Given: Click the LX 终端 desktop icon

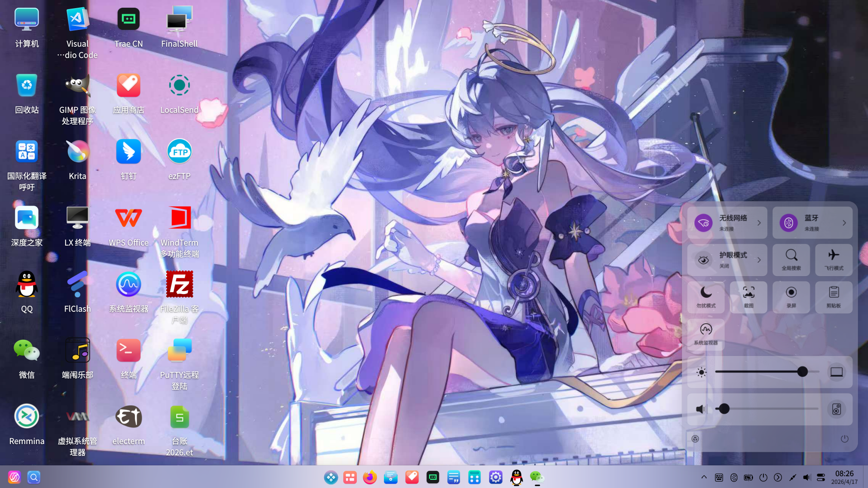Looking at the screenshot, I should point(77,218).
